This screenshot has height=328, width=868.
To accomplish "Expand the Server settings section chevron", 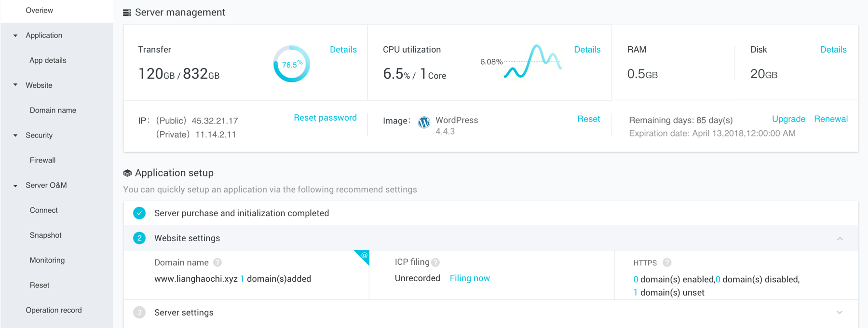I will [x=840, y=313].
